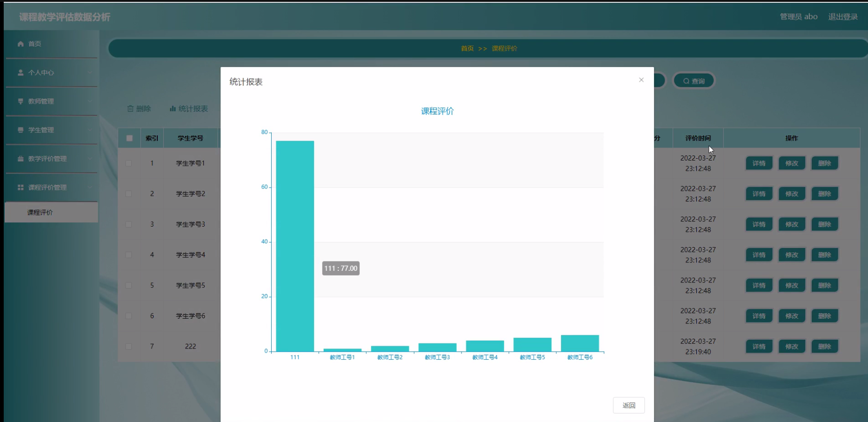868x422 pixels.
Task: Click the person icon next to 个人中心
Action: (x=20, y=73)
